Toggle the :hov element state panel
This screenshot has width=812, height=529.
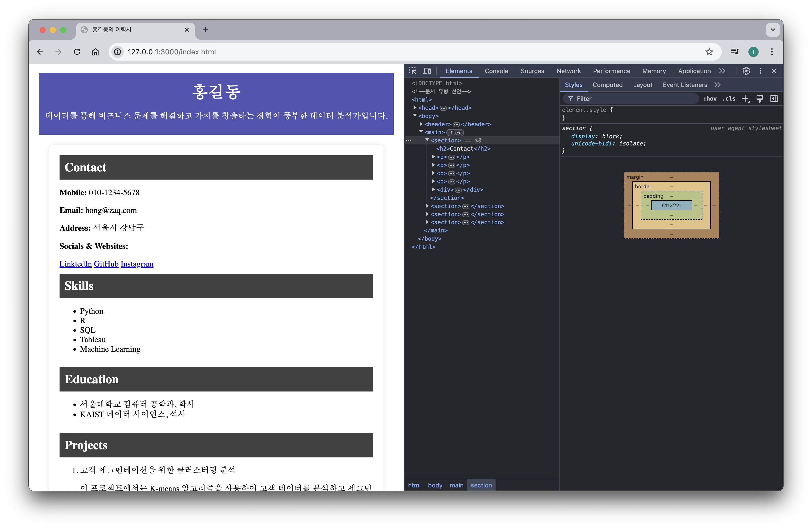(x=710, y=99)
